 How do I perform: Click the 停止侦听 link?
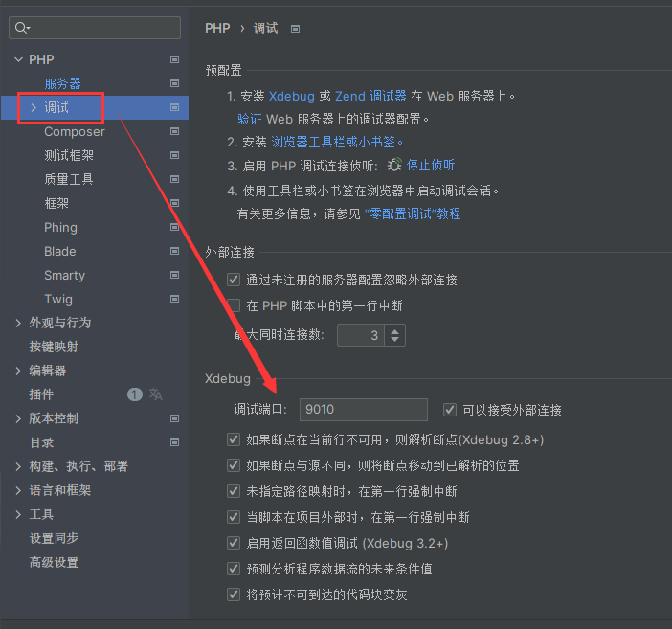[x=431, y=165]
